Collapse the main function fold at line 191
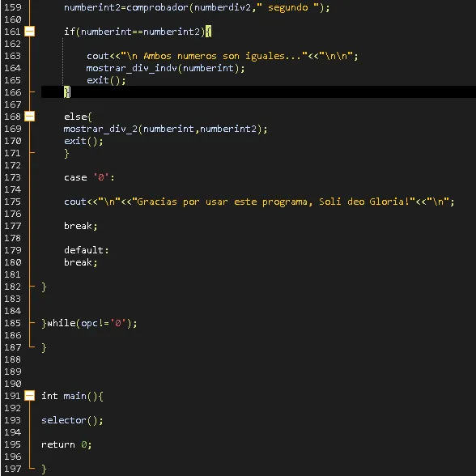Image resolution: width=476 pixels, height=476 pixels. click(x=29, y=396)
